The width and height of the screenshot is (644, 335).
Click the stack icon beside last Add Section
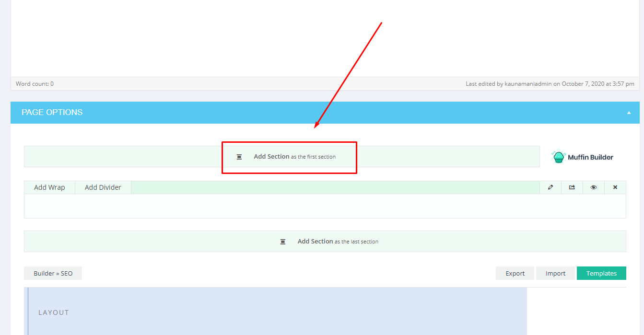click(x=282, y=241)
